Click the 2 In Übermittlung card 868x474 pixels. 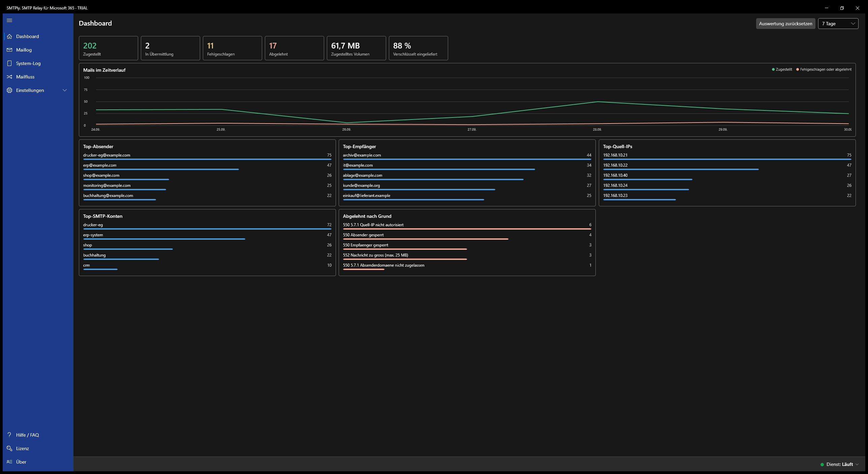pyautogui.click(x=170, y=48)
